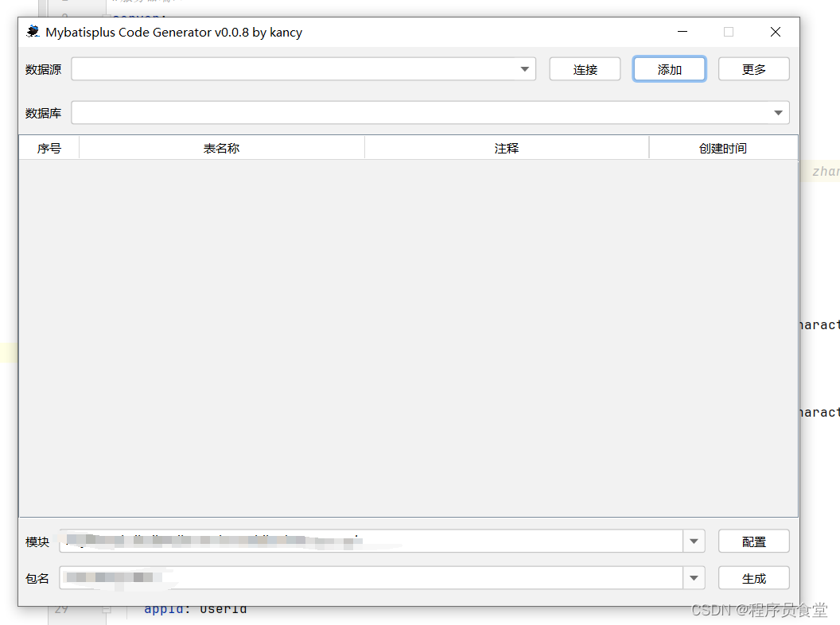Click the Mybatisplus Code Generator app icon
This screenshot has height=625, width=840.
click(32, 32)
